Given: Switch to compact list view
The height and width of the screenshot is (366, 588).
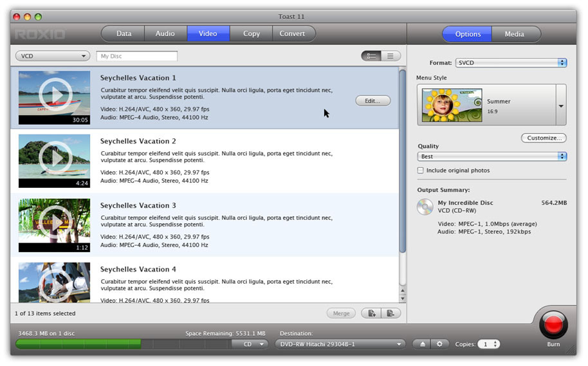Looking at the screenshot, I should 390,56.
